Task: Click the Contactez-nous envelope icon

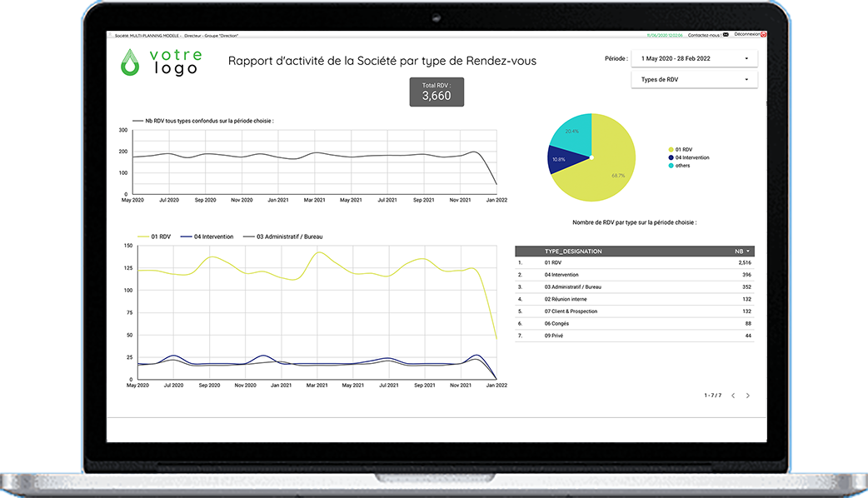Action: point(726,35)
